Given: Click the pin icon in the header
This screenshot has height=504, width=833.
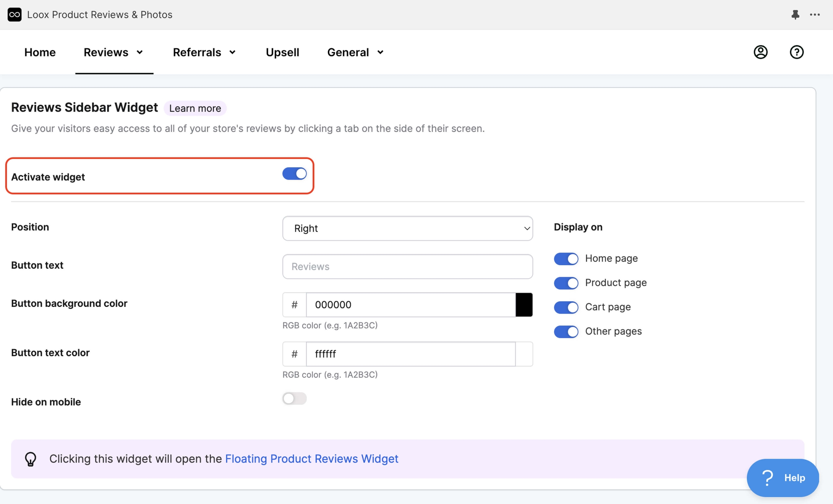Looking at the screenshot, I should click(x=795, y=14).
